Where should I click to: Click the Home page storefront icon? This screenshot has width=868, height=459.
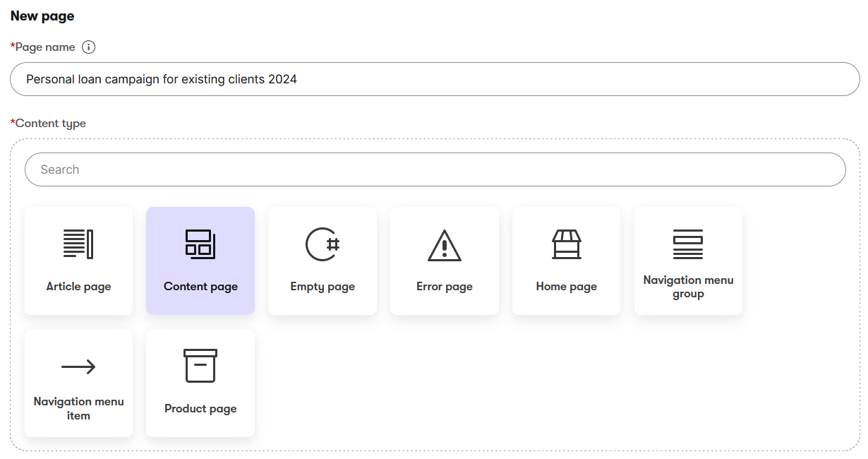566,244
